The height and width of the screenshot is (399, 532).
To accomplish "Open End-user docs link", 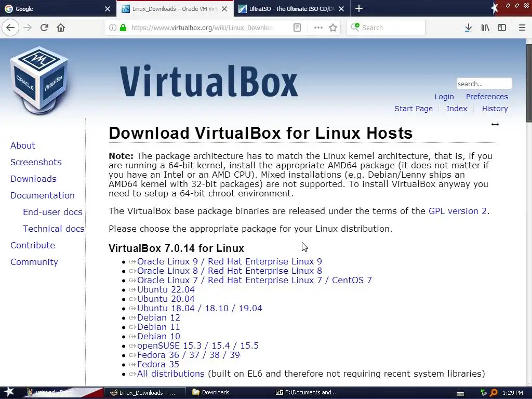I will [x=52, y=212].
